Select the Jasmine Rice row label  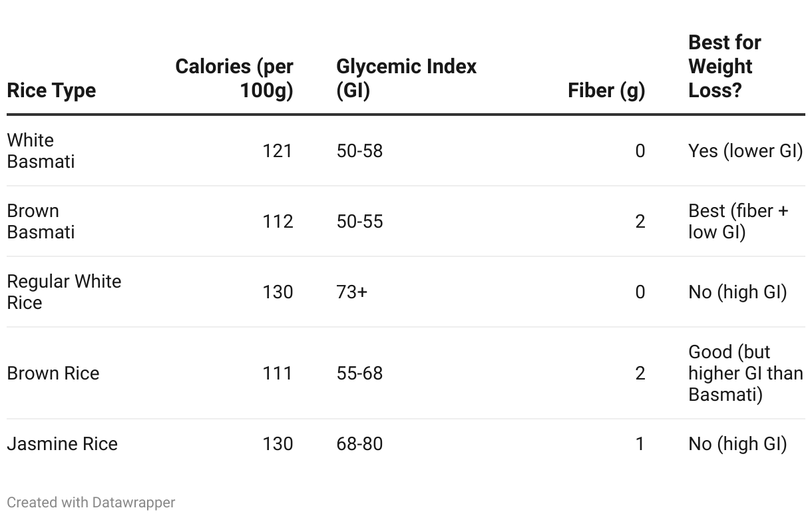(x=62, y=443)
